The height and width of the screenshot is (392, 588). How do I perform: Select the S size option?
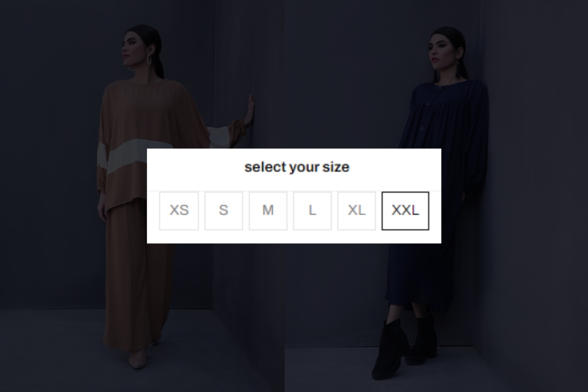223,210
